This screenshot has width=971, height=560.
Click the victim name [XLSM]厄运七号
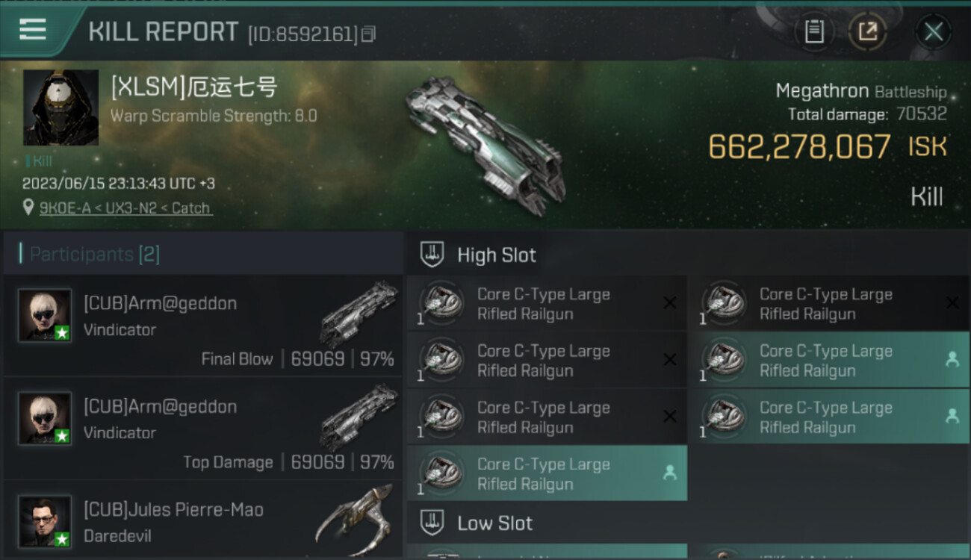click(x=194, y=87)
